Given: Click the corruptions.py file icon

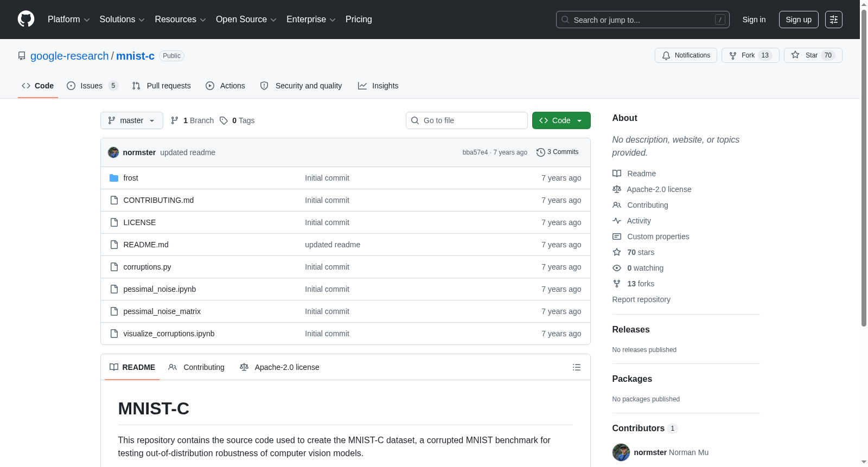Looking at the screenshot, I should [114, 267].
